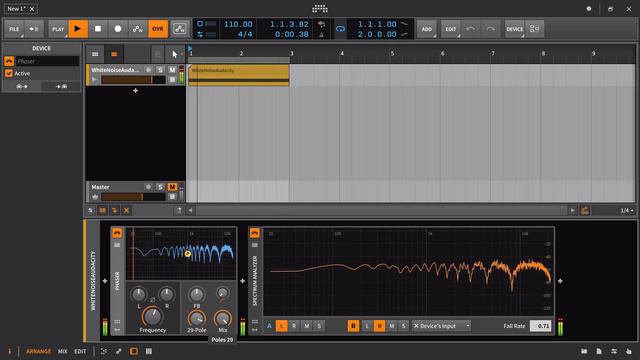Screen dimensions: 640x360
Task: Select channel A L button
Action: point(282,326)
